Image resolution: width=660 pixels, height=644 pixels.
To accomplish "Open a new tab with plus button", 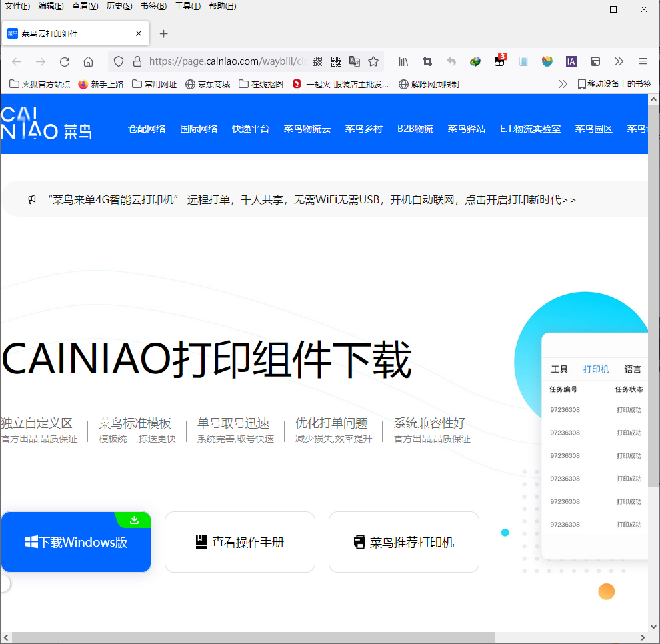I will coord(164,34).
